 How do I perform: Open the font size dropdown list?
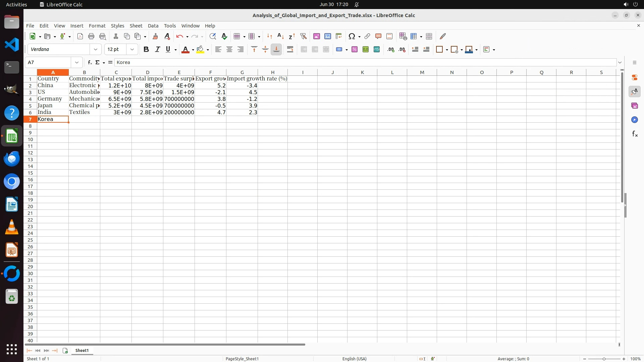(x=132, y=50)
